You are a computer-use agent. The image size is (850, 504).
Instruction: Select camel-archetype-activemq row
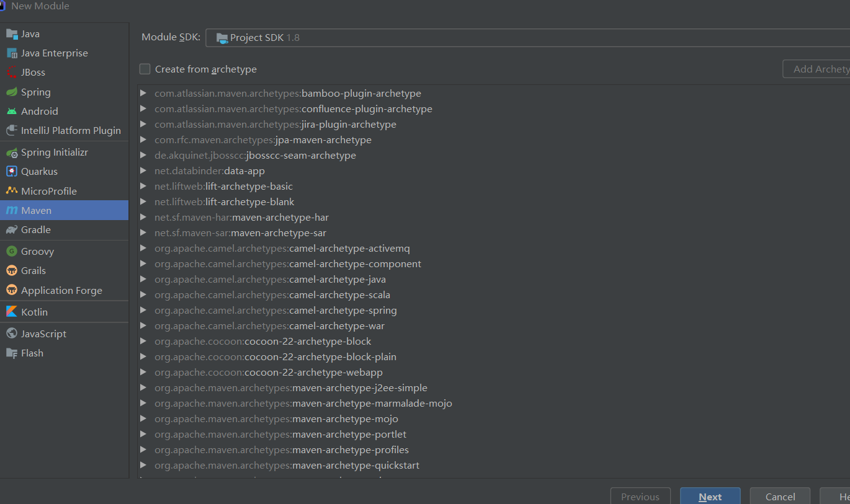pos(494,248)
